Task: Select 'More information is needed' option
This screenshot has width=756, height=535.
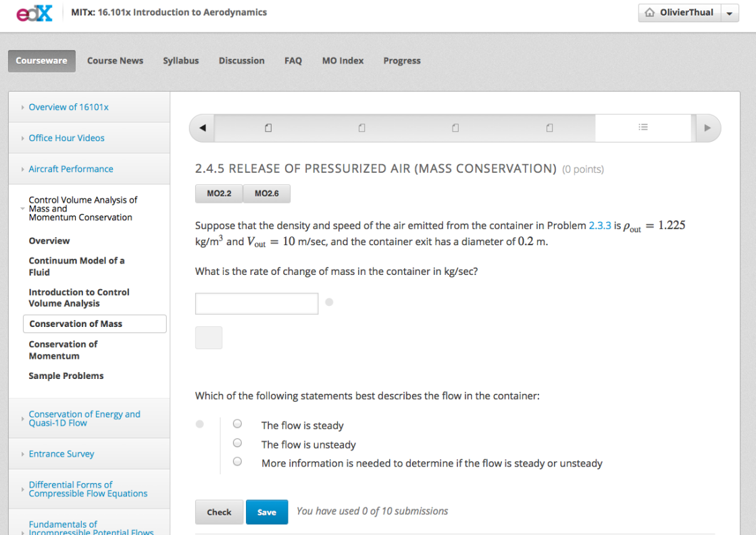Action: click(237, 462)
